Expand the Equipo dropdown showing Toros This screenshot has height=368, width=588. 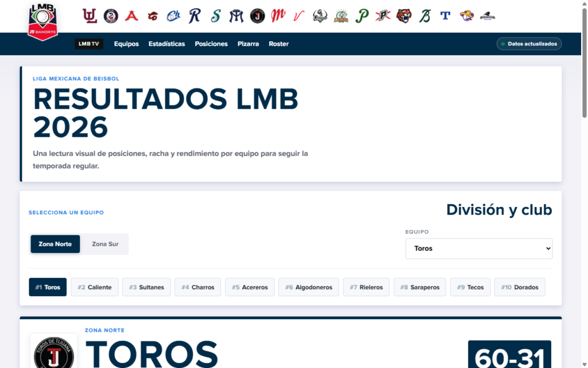[x=479, y=248]
